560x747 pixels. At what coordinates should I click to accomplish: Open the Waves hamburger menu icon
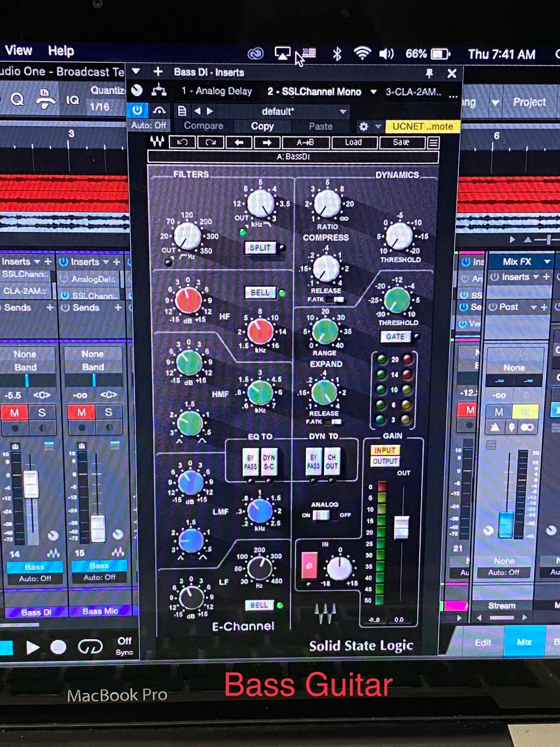433,143
